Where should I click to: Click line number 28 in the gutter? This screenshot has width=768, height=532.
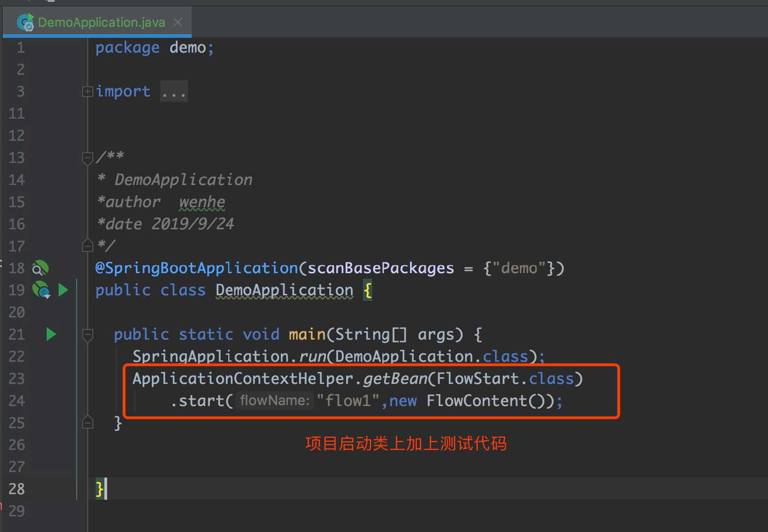(17, 489)
